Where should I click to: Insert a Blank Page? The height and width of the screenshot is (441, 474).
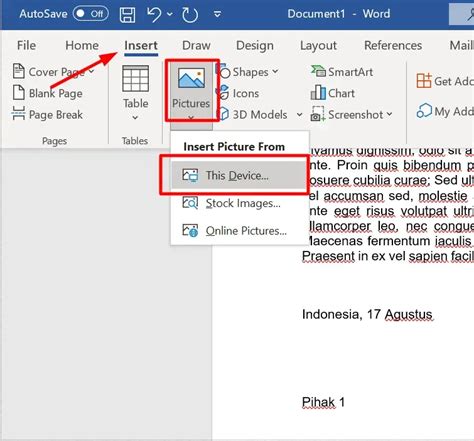point(48,93)
